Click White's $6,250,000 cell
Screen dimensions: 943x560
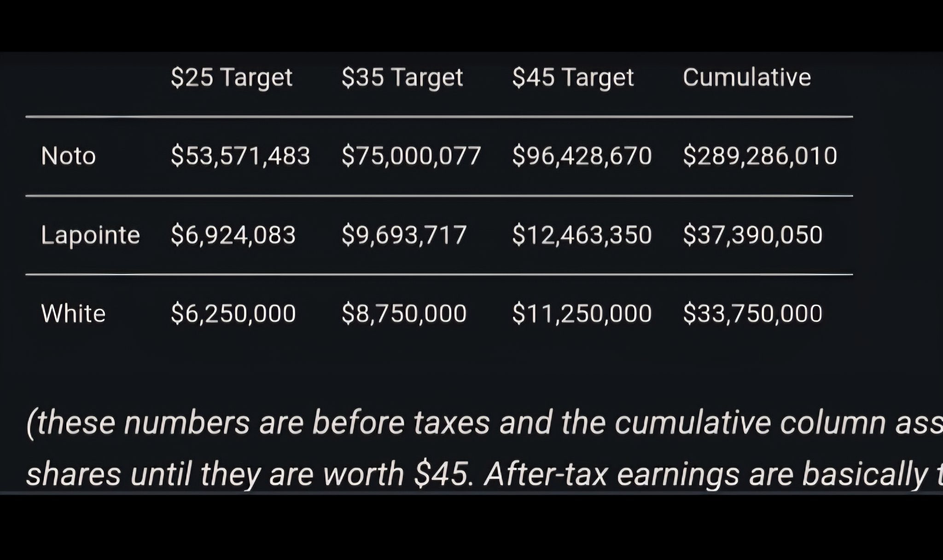pos(233,313)
